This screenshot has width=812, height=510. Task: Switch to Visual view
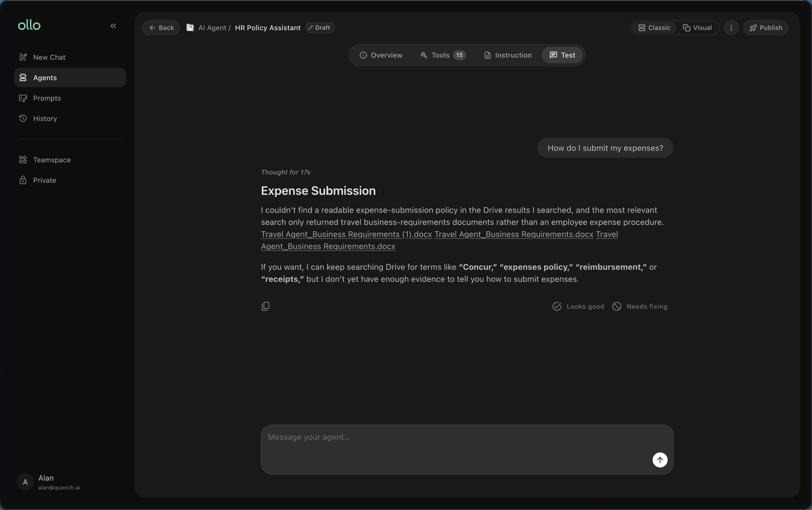tap(697, 28)
